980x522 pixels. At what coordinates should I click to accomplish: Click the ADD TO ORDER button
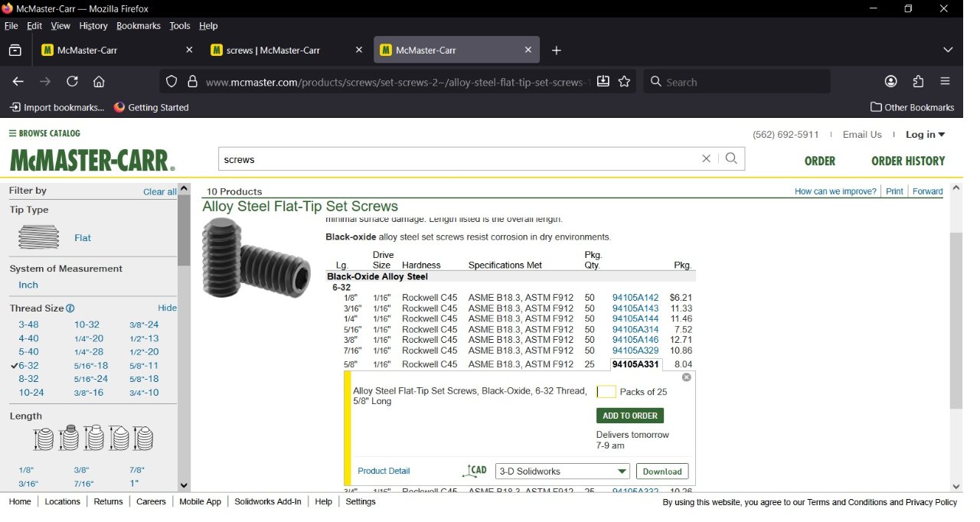coord(630,416)
